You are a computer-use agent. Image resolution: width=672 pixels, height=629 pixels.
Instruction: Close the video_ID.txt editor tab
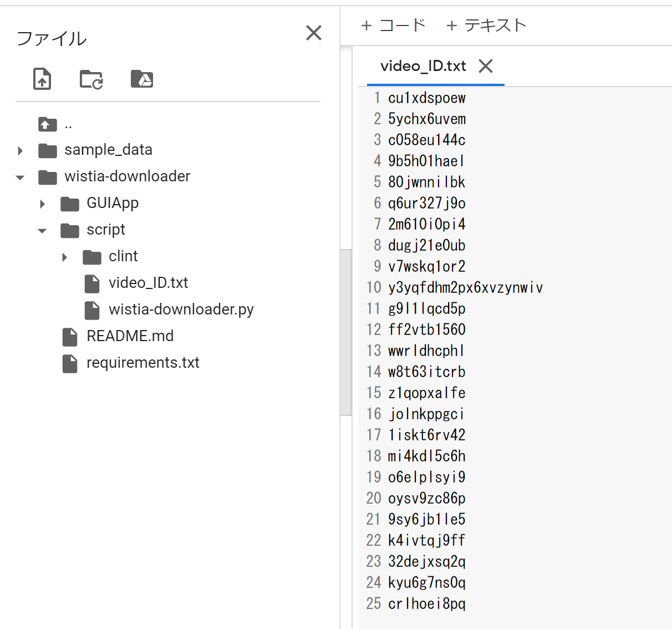[486, 66]
